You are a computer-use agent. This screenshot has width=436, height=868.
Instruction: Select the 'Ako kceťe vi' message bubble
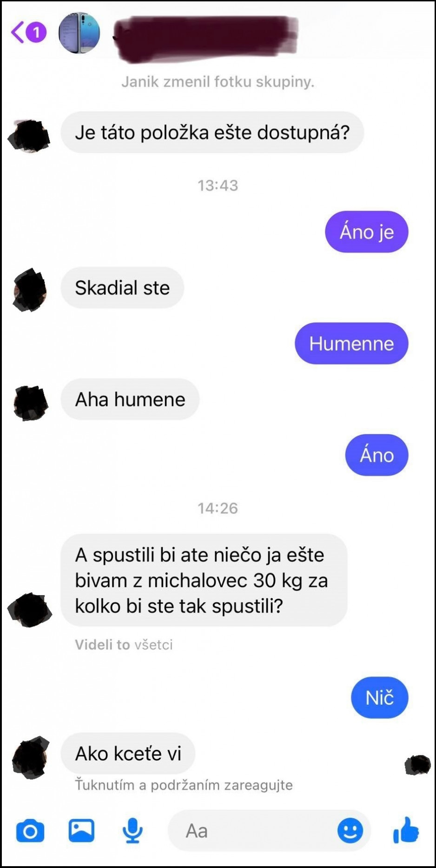[x=128, y=754]
